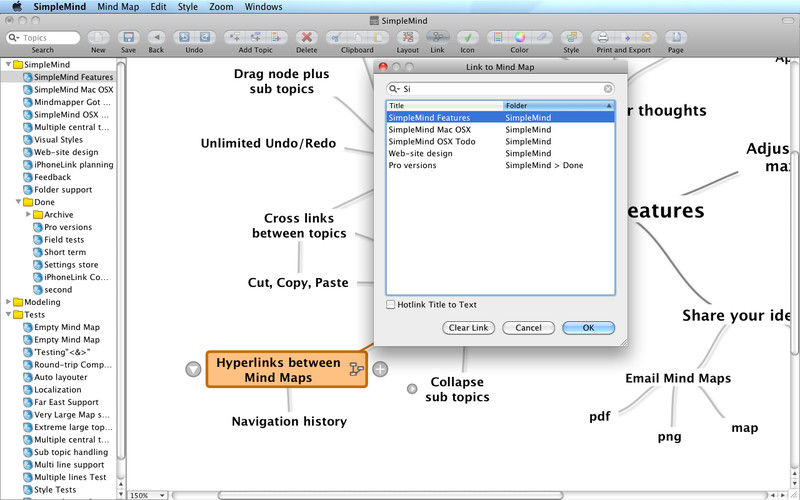This screenshot has height=500, width=800.
Task: Open the Zoom menu
Action: click(x=221, y=7)
